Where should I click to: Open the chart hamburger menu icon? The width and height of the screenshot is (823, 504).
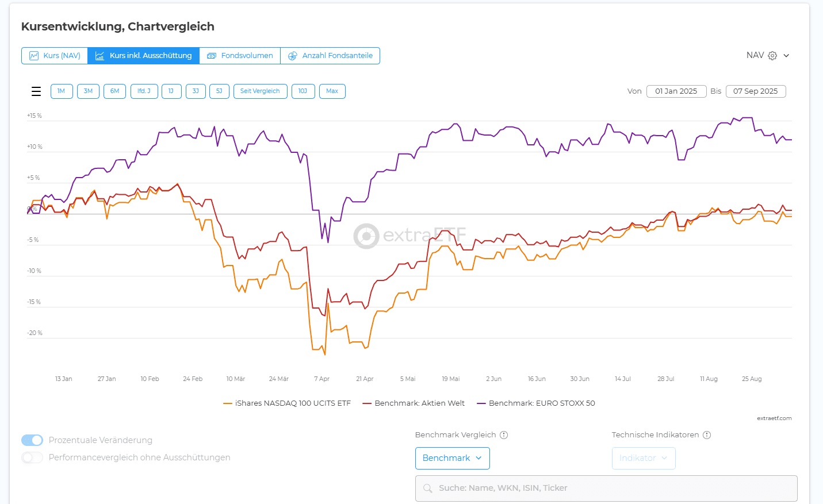(36, 91)
